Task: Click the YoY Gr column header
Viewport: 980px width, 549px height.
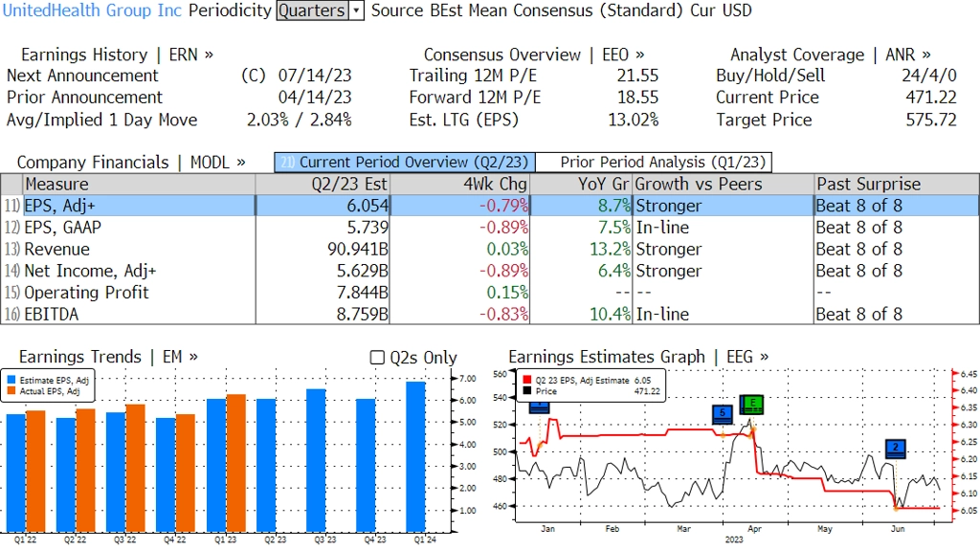Action: pyautogui.click(x=582, y=185)
